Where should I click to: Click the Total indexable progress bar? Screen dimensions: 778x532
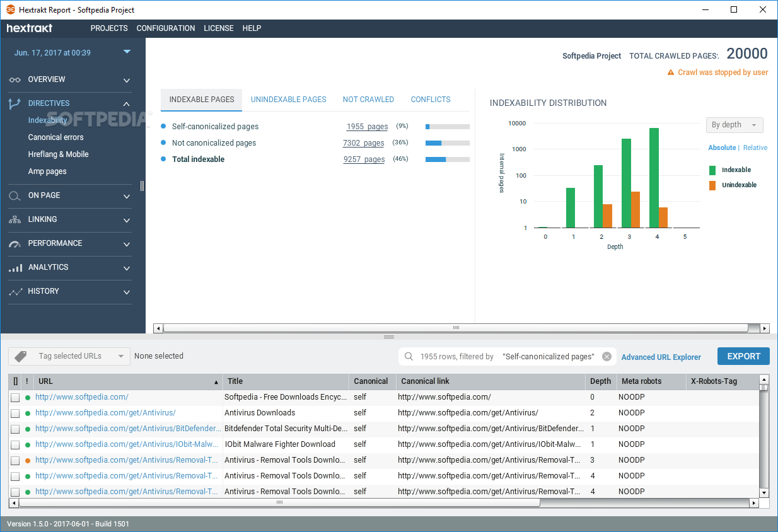[448, 159]
